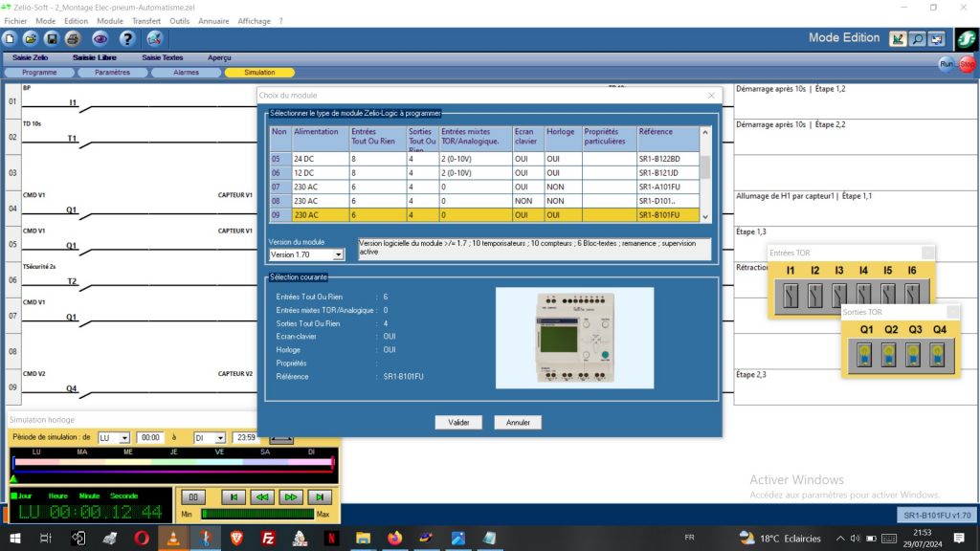Open the Mode menu

coord(46,21)
